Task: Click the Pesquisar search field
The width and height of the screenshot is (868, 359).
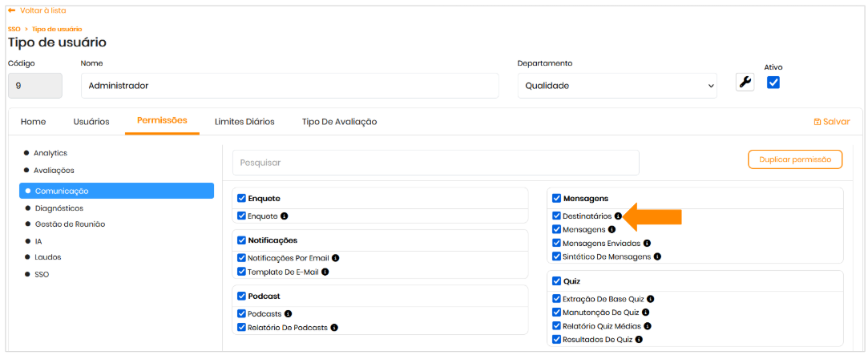Action: tap(435, 163)
